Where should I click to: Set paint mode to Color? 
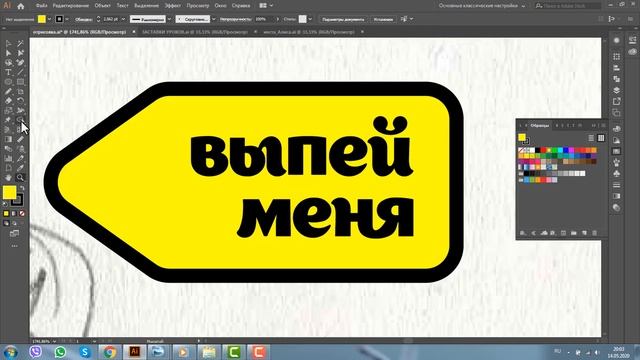[6, 213]
